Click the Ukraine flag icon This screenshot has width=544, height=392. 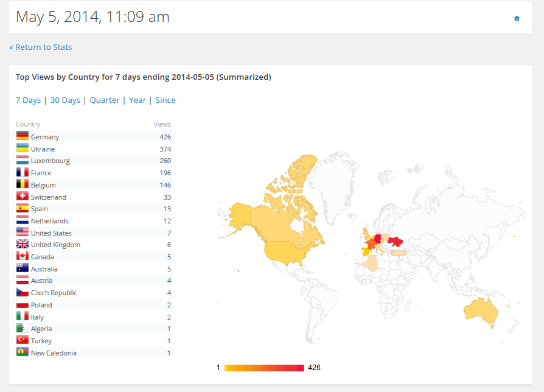(x=23, y=149)
